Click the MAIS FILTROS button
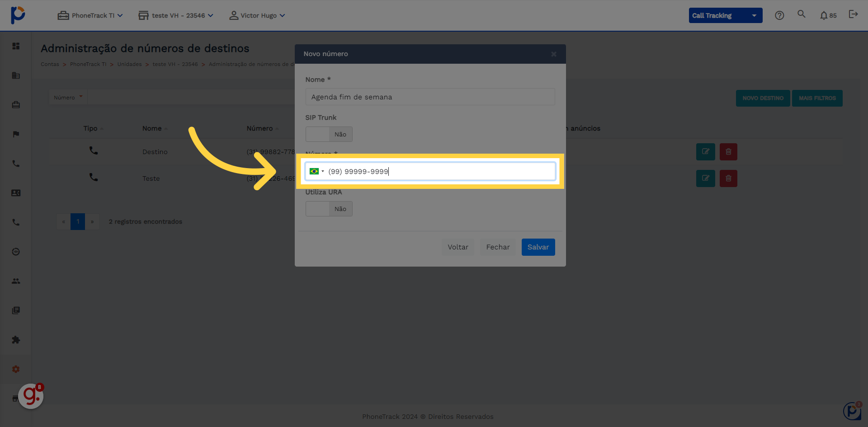Viewport: 868px width, 427px height. tap(817, 98)
